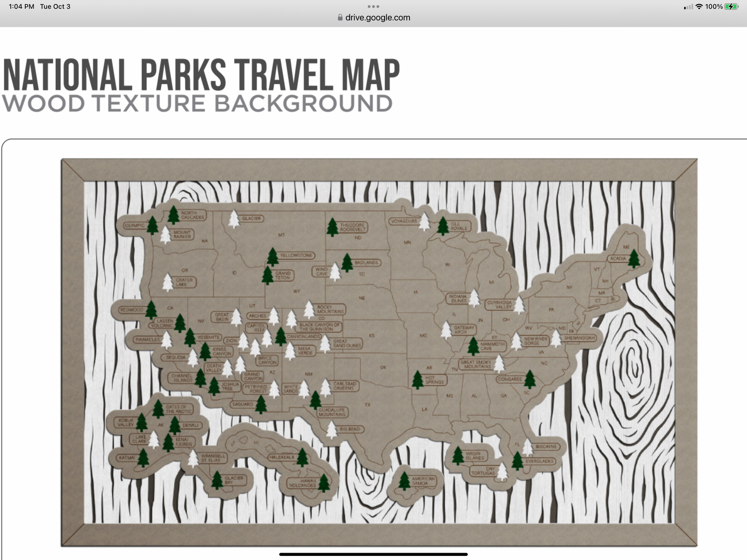Click the Great Smoky Mountains label
The width and height of the screenshot is (747, 560).
click(476, 364)
